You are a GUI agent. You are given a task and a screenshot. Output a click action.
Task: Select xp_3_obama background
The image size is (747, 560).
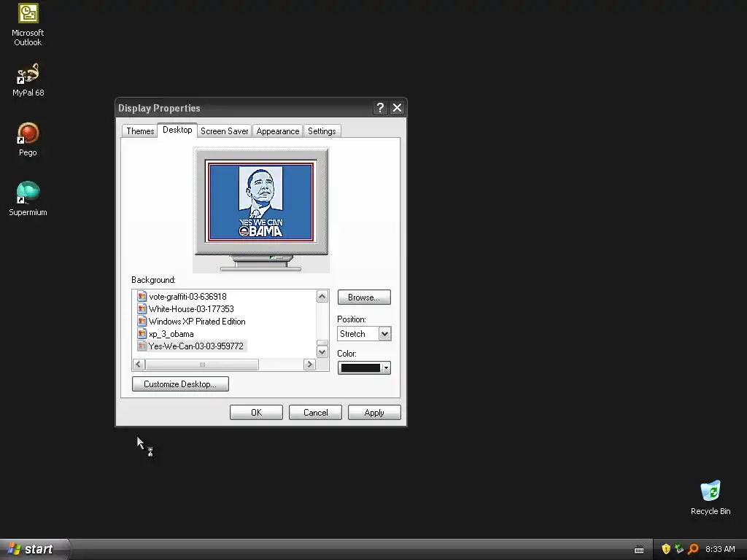coord(171,333)
